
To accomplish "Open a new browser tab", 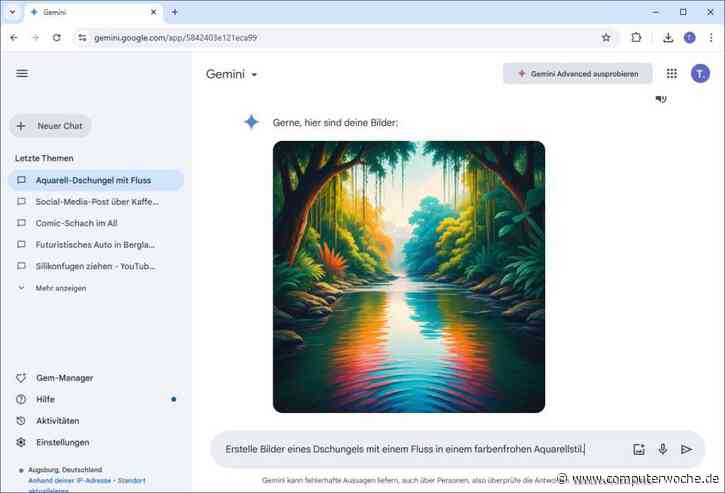I will tap(175, 12).
